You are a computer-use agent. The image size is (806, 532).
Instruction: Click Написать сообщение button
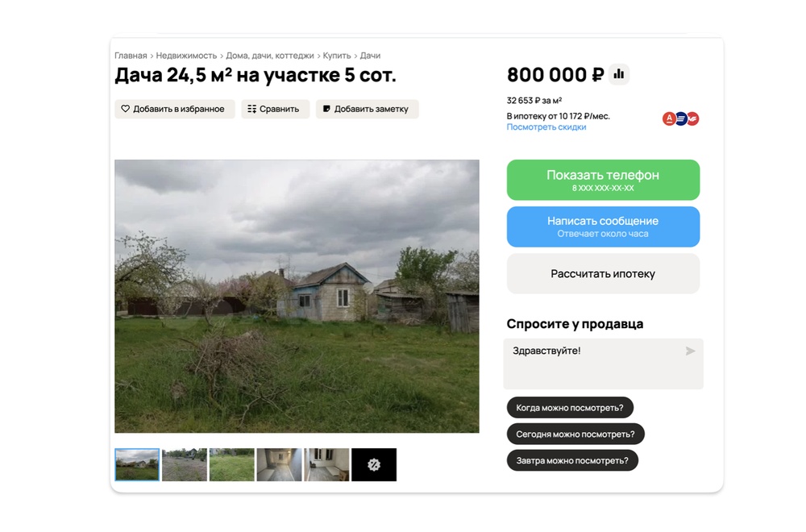(x=603, y=227)
